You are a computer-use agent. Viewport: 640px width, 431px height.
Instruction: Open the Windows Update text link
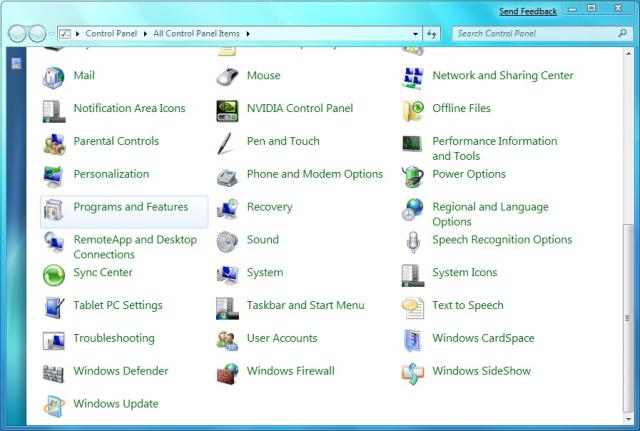point(116,404)
